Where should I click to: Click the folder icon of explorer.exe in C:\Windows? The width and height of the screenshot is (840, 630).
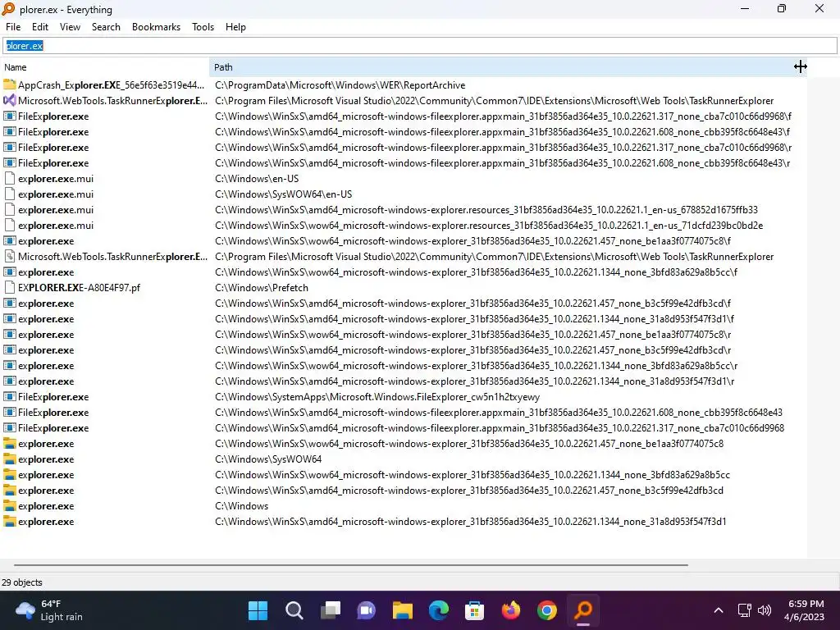tap(9, 505)
